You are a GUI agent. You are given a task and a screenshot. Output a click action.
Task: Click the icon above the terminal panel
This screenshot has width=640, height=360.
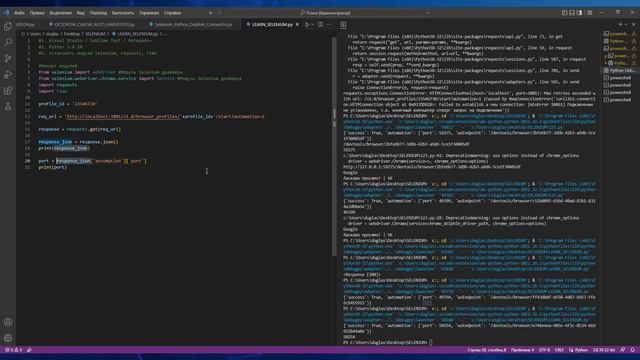coord(343,24)
